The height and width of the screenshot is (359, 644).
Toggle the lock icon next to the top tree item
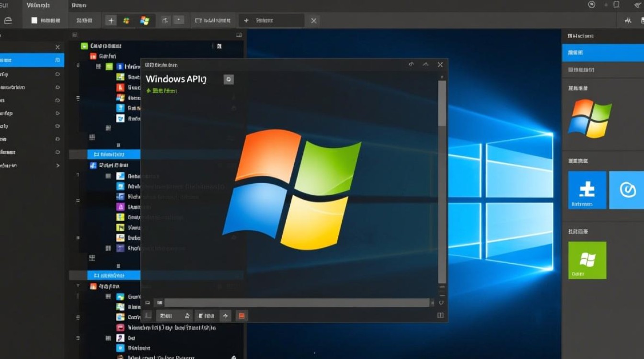coord(218,45)
